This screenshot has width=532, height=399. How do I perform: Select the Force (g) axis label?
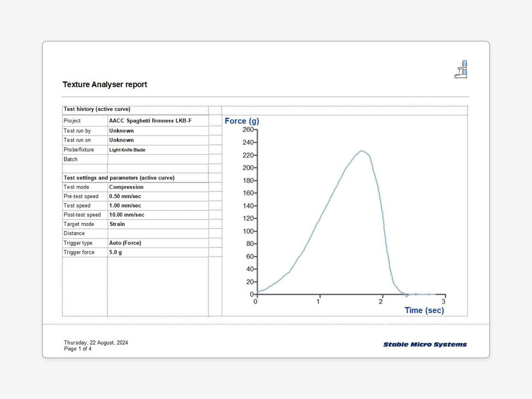point(241,121)
